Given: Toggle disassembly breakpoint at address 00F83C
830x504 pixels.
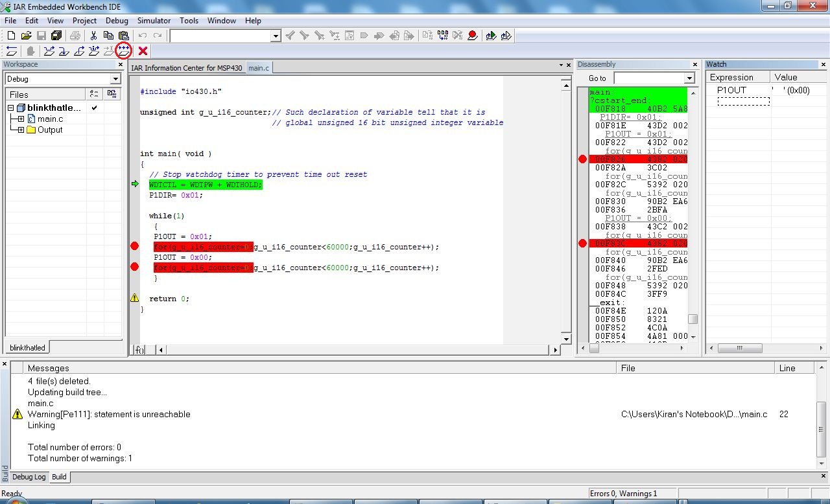Looking at the screenshot, I should [582, 244].
